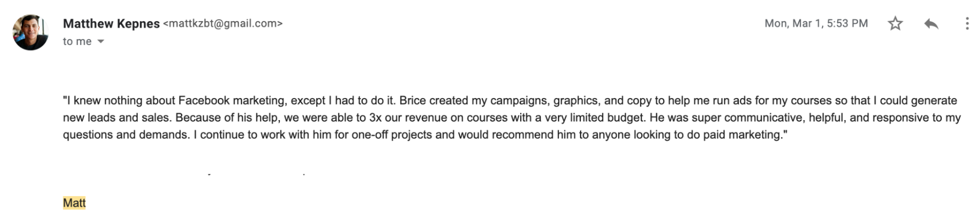Open the three-dot More options menu
Image resolution: width=980 pixels, height=223 pixels.
pos(967,24)
